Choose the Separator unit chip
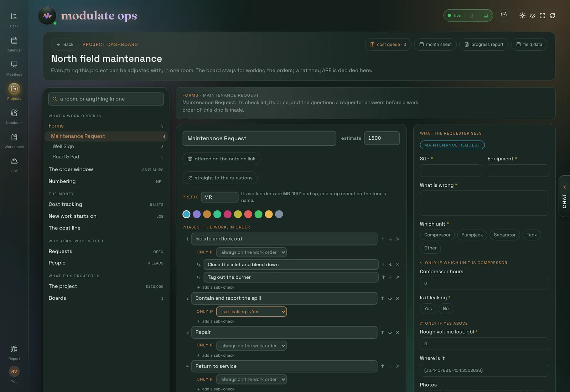Screen dimensions: 570x392 [x=504, y=235]
